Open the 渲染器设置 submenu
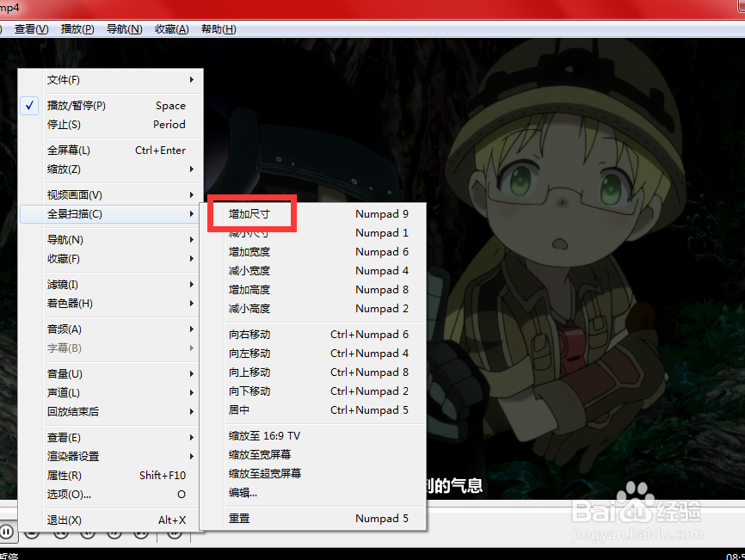This screenshot has height=560, width=745. [x=111, y=456]
